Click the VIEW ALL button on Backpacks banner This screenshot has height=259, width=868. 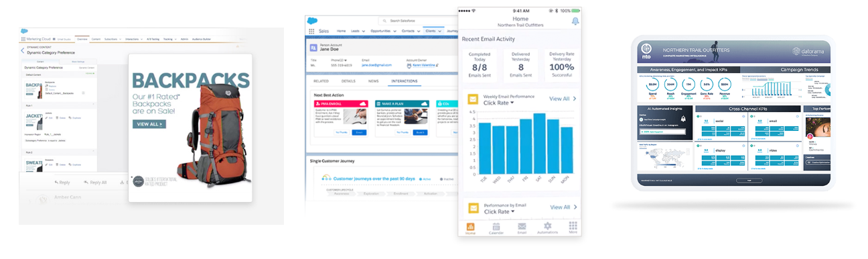tap(149, 124)
